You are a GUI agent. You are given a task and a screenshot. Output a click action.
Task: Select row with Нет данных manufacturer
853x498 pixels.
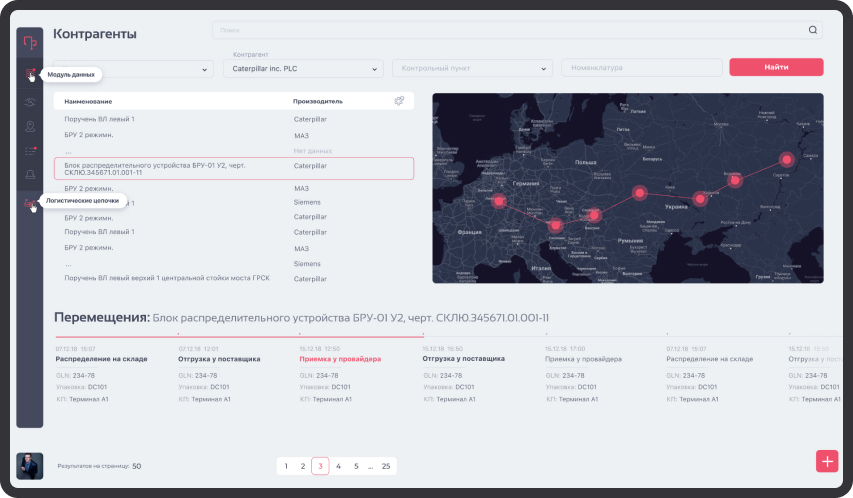(234, 151)
